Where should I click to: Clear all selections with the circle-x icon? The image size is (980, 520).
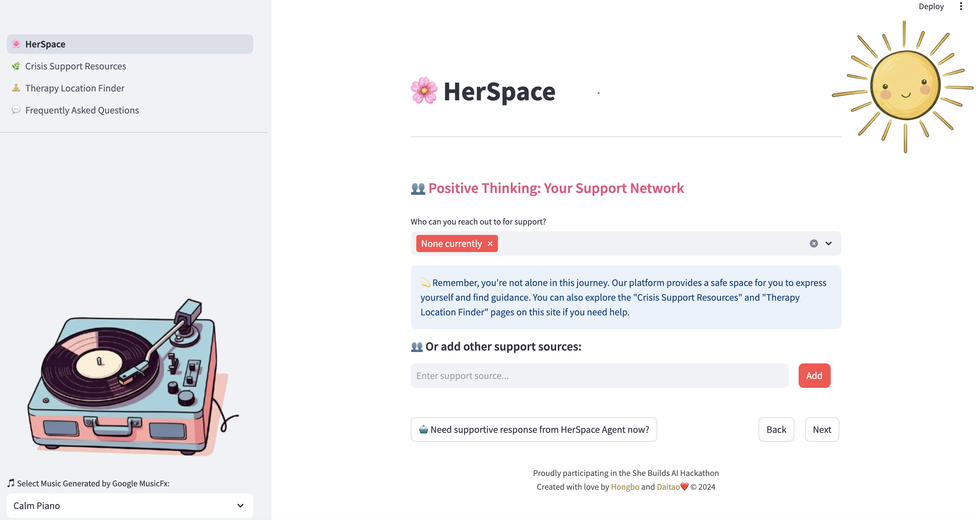pyautogui.click(x=813, y=243)
